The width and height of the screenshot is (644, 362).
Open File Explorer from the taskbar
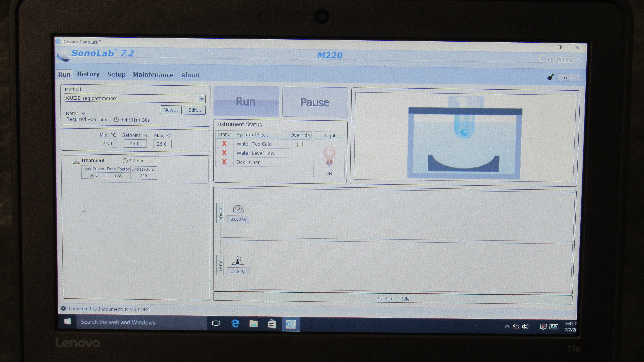click(x=254, y=324)
